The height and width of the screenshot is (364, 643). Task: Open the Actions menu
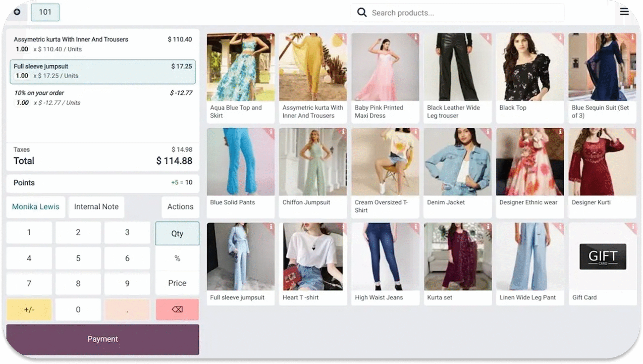click(180, 207)
